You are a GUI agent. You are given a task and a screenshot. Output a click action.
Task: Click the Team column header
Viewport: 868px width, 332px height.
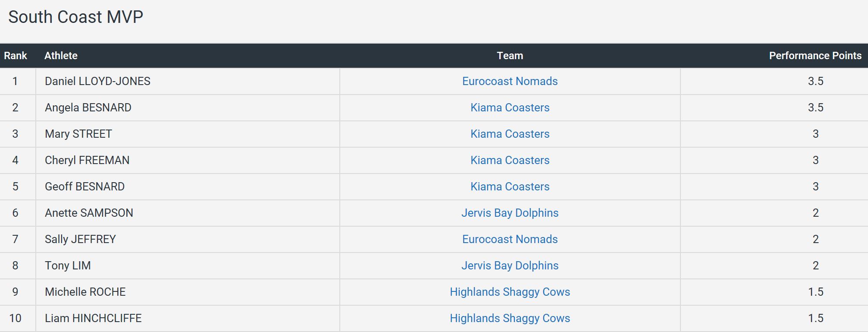tap(510, 56)
